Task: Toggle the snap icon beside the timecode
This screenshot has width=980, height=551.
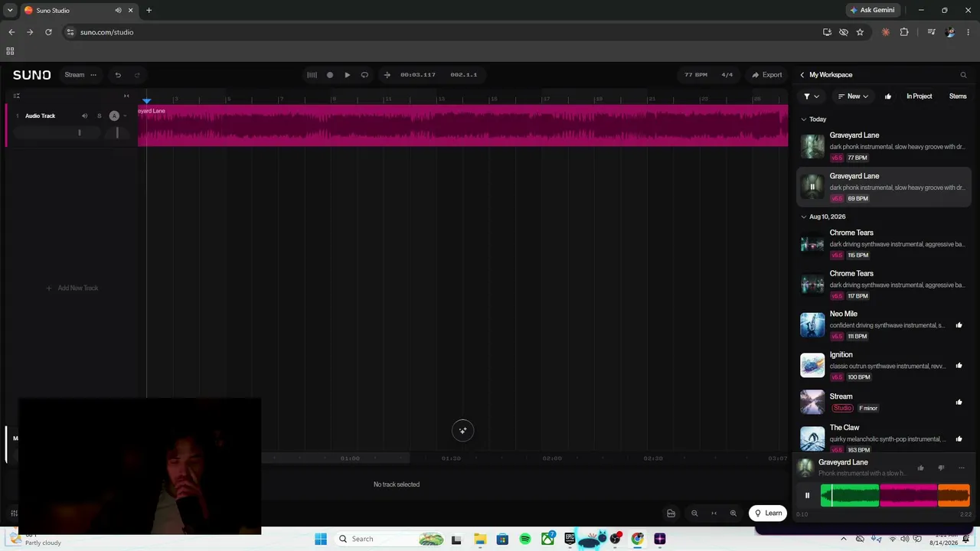Action: tap(387, 75)
